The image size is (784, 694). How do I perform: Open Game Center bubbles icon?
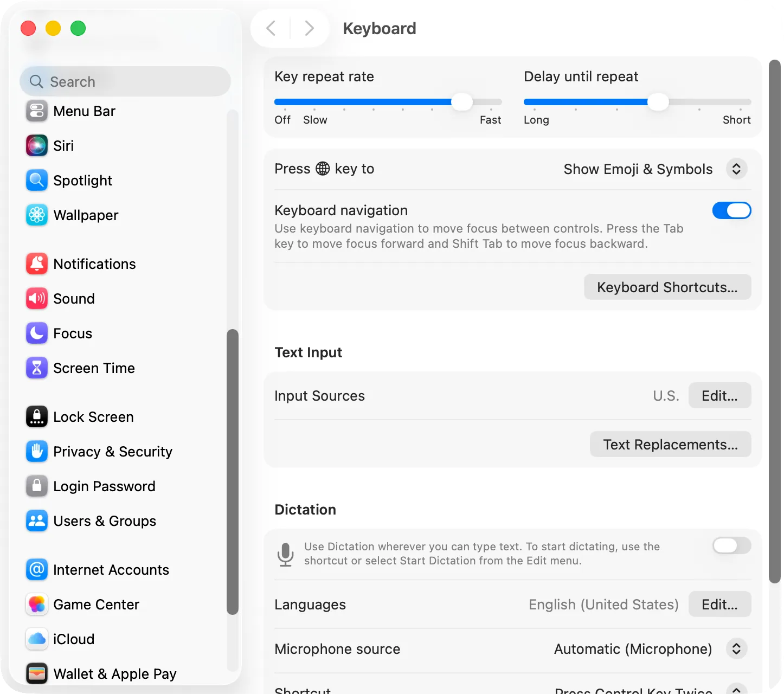point(37,605)
